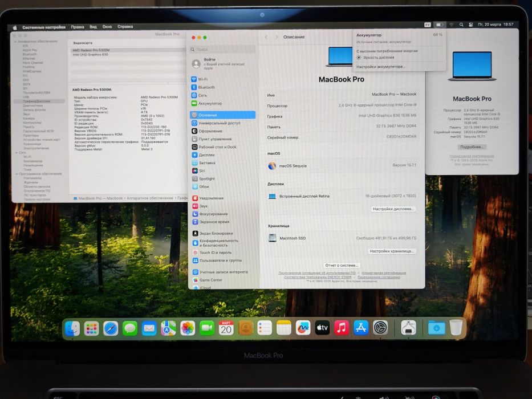Select Intel UHD Graphics 630 row

coord(127,55)
